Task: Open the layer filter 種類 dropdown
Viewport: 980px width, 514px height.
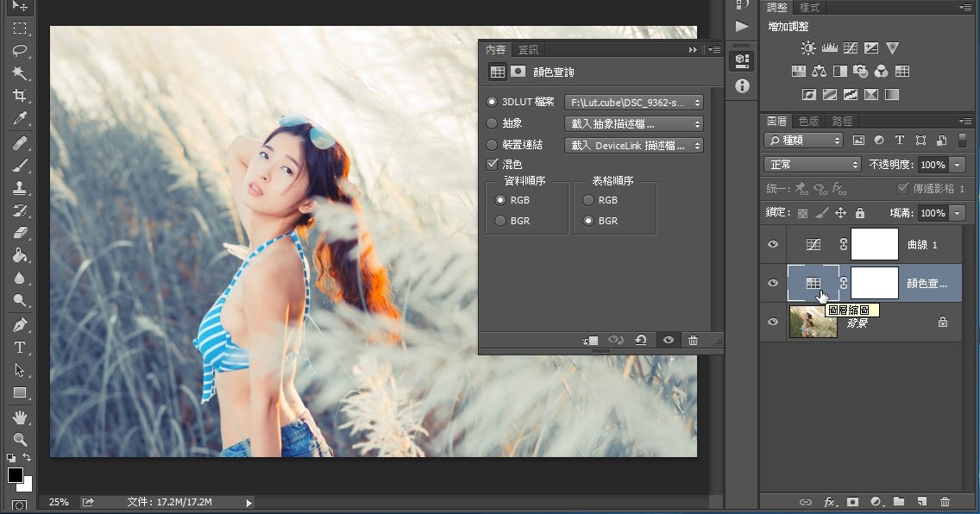Action: pos(804,141)
